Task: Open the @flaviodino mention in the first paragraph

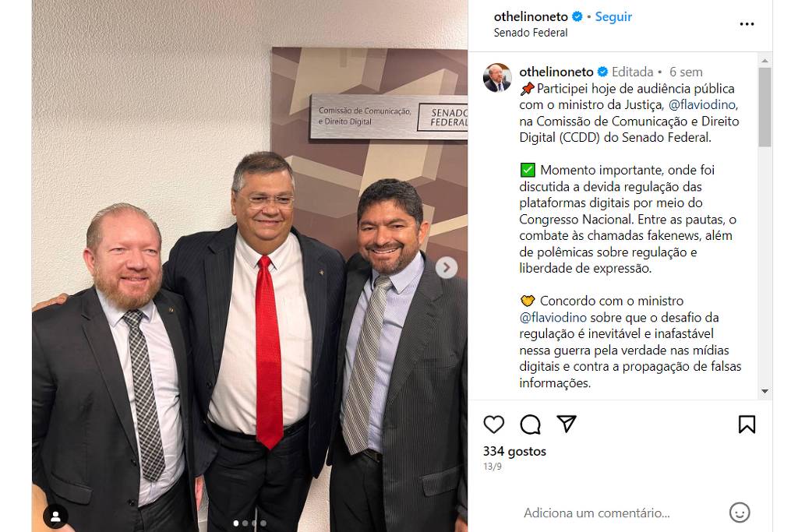Action: (702, 105)
